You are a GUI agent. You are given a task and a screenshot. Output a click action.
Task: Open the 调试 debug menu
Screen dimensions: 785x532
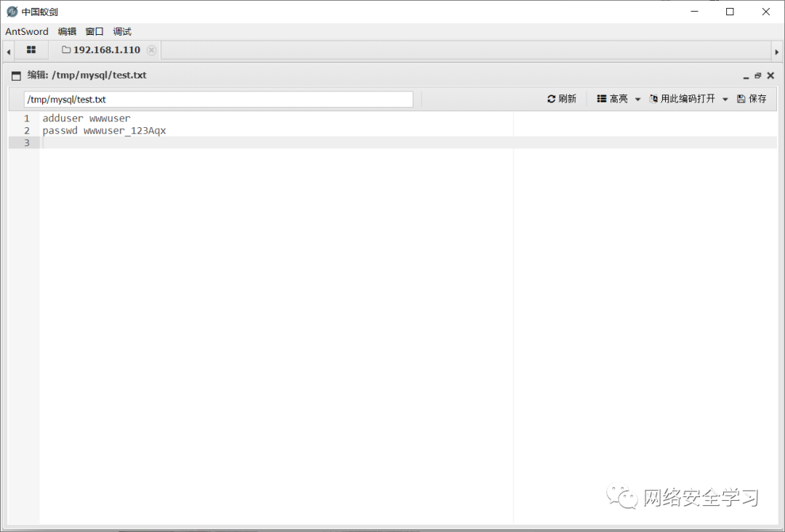(x=121, y=31)
